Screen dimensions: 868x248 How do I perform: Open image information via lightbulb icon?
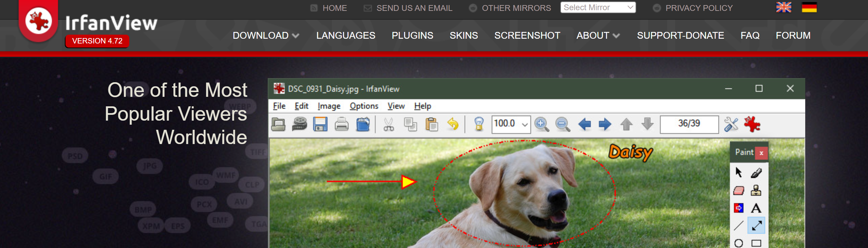pyautogui.click(x=479, y=124)
